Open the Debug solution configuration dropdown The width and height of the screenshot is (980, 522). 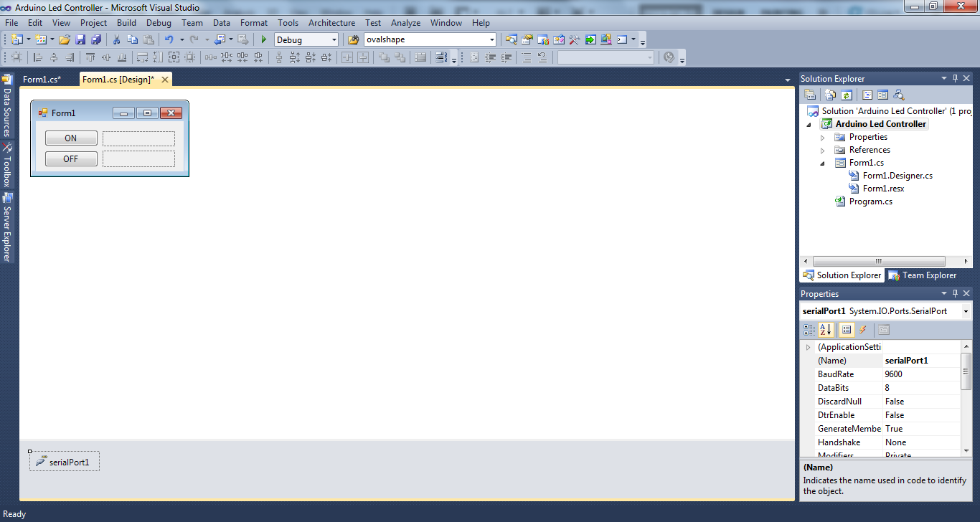point(333,39)
